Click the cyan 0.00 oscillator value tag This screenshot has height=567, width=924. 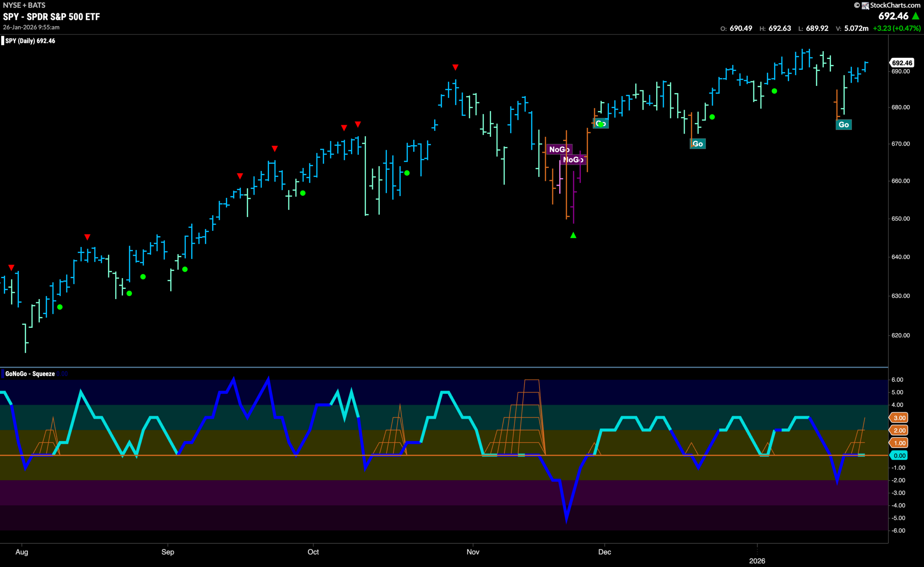899,455
